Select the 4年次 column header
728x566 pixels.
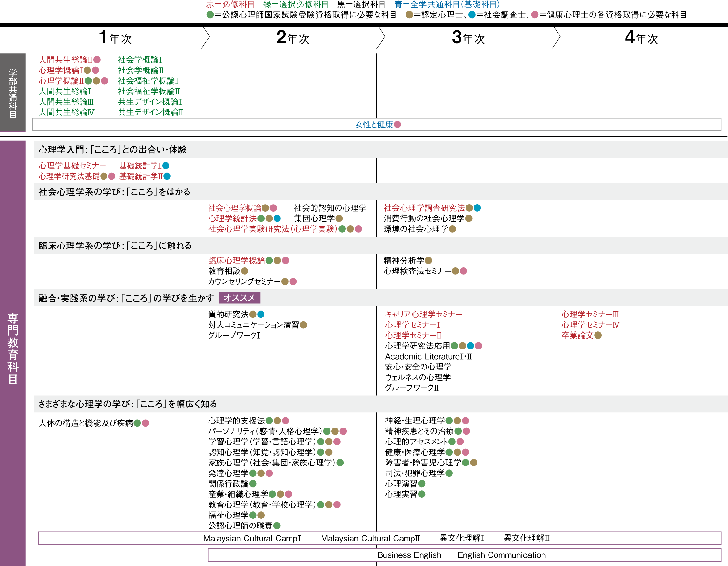tap(641, 38)
